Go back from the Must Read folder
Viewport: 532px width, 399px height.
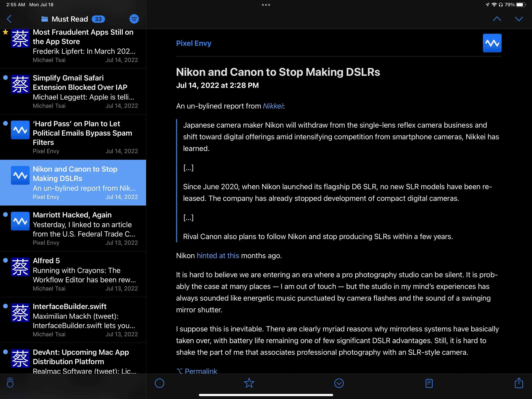[9, 19]
